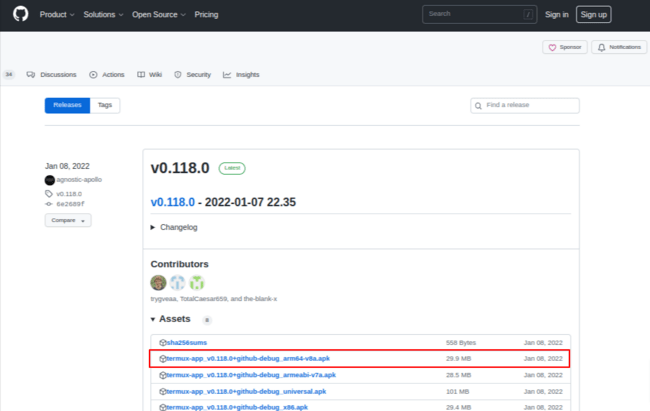Screen dimensions: 650x411
Task: Click the agnostic-apollo avatar
Action: pyautogui.click(x=50, y=180)
